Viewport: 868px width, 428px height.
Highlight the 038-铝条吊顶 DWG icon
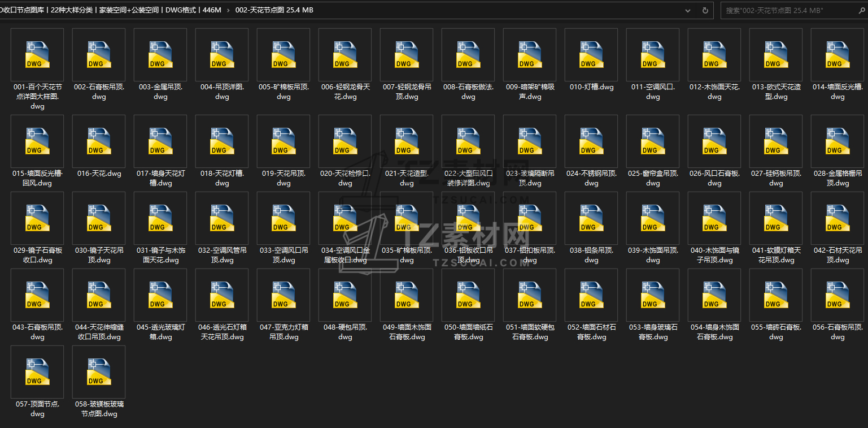click(x=591, y=218)
